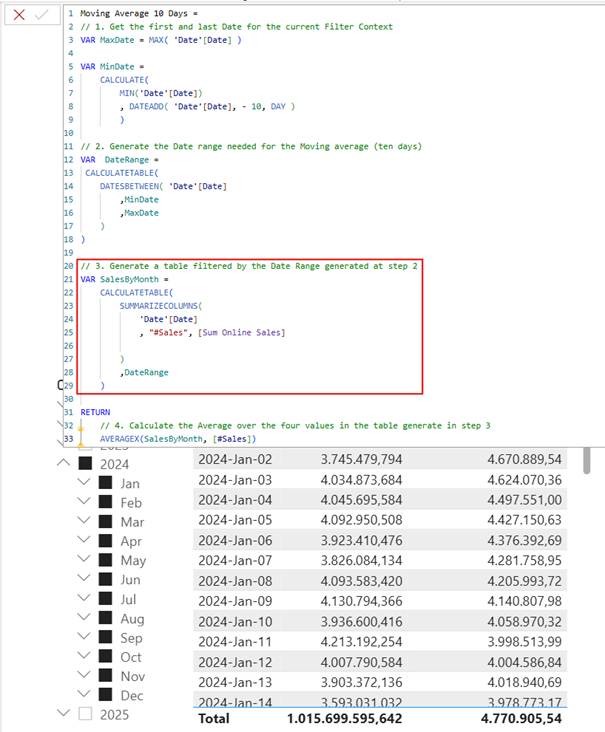Expand the 2025 year node

pyautogui.click(x=63, y=713)
